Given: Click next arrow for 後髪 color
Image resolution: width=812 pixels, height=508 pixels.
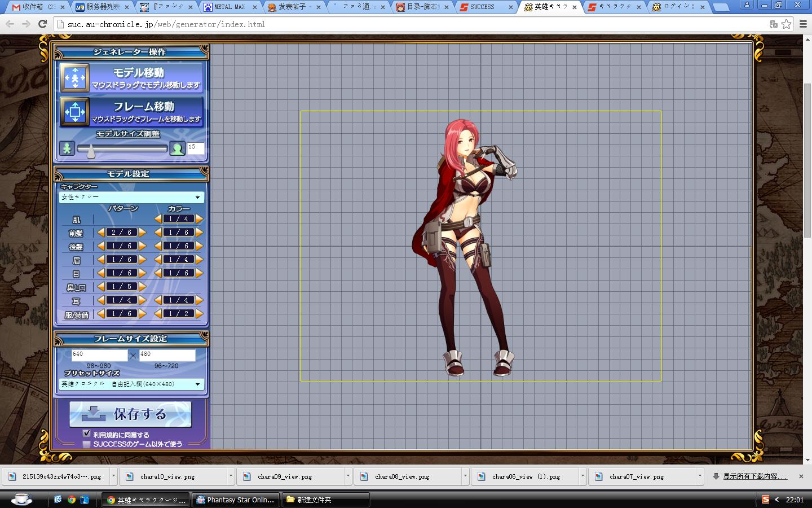Looking at the screenshot, I should 199,246.
